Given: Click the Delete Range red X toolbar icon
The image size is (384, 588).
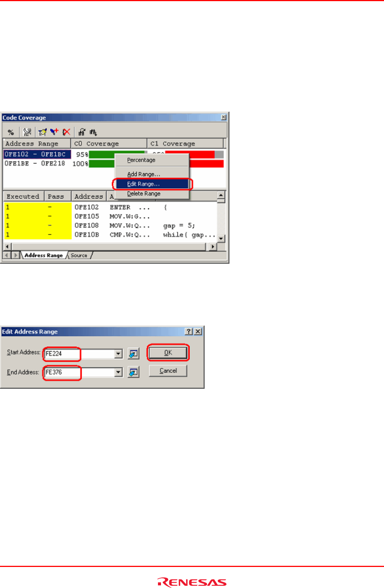Looking at the screenshot, I should [67, 132].
